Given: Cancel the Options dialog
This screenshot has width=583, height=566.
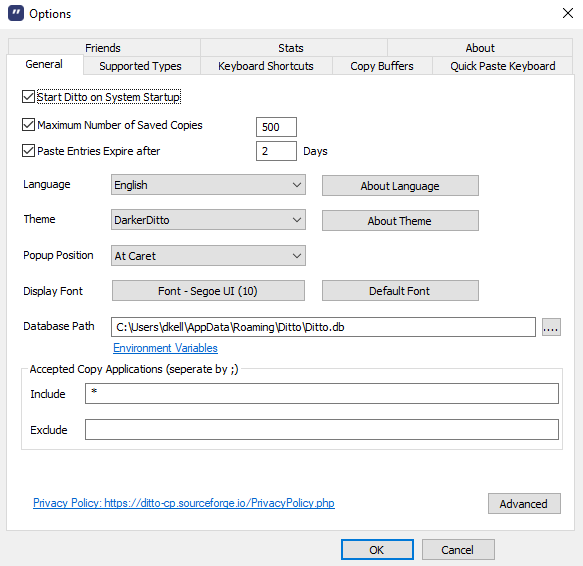Looking at the screenshot, I should [x=458, y=550].
